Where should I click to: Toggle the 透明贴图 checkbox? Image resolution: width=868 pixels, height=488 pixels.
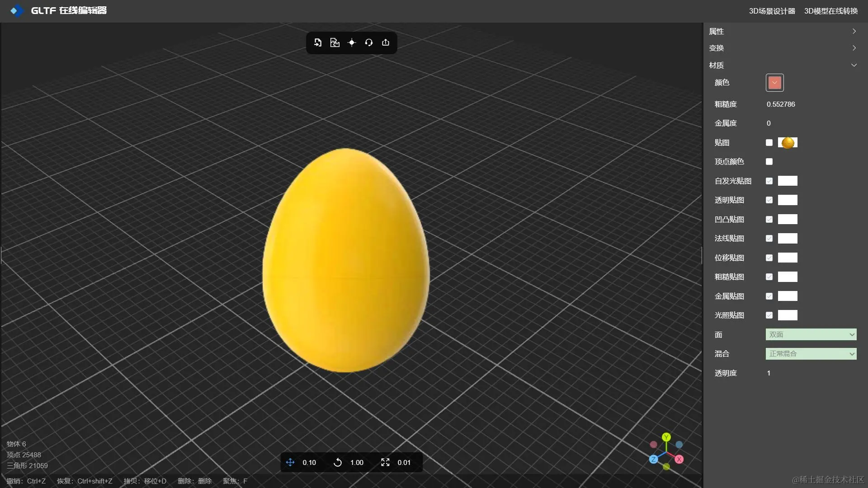[x=769, y=200]
